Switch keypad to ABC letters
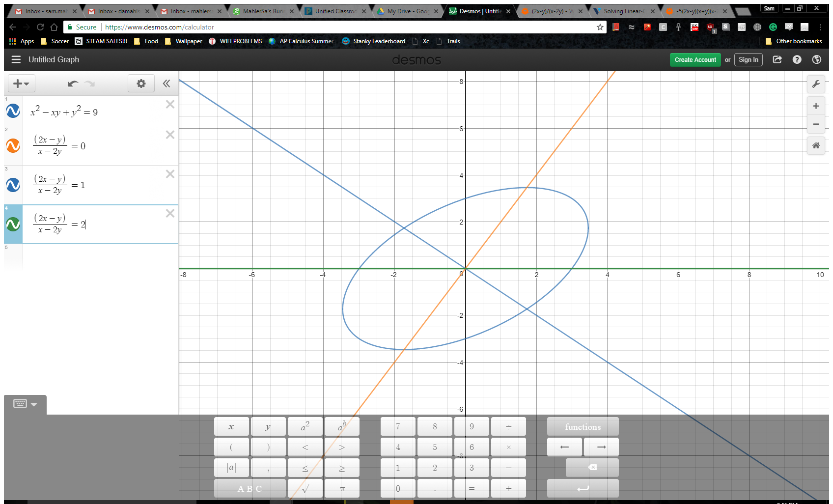The width and height of the screenshot is (833, 504). click(x=250, y=488)
